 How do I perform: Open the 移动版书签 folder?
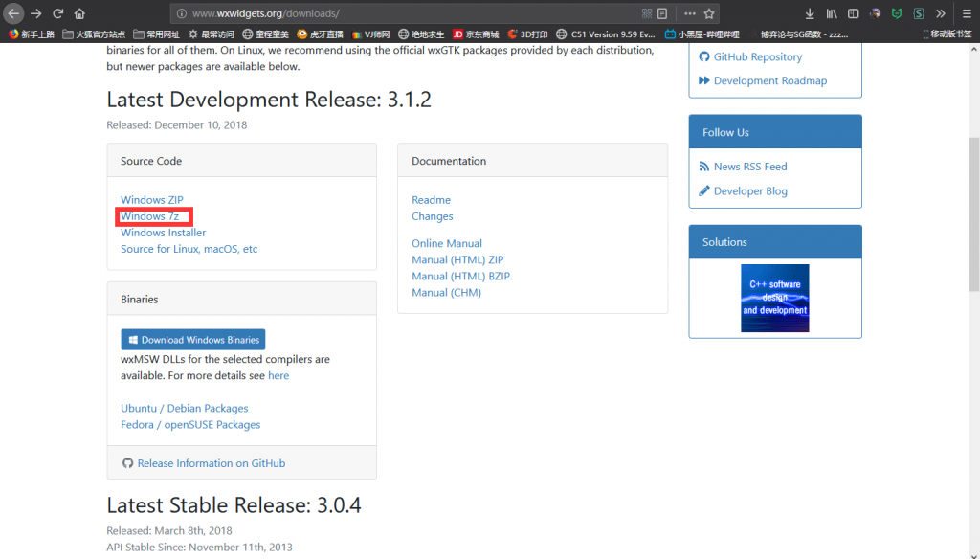(947, 34)
